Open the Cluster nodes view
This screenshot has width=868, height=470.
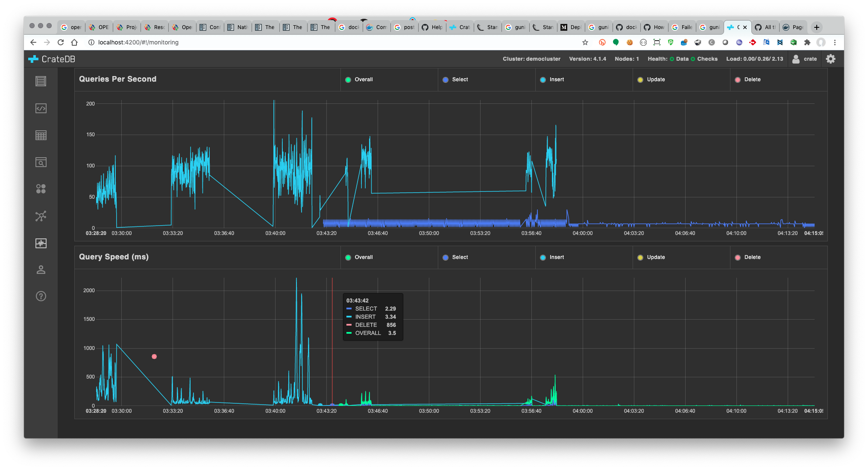coord(41,216)
